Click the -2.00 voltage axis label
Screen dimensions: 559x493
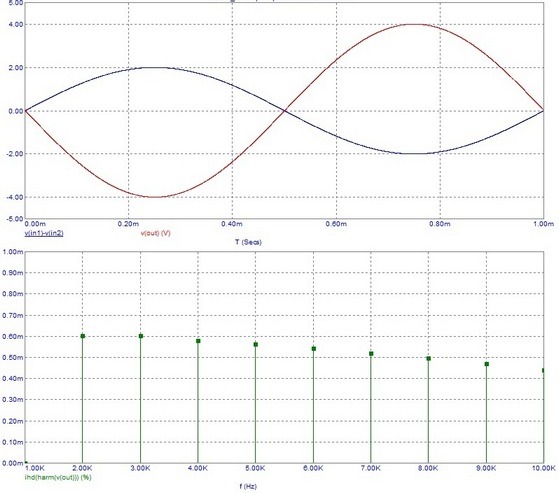[14, 154]
